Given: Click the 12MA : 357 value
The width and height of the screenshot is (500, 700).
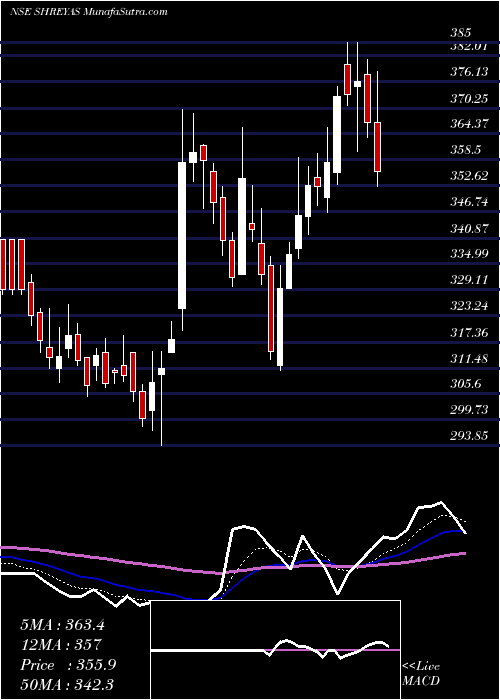Looking at the screenshot, I should 61,645.
